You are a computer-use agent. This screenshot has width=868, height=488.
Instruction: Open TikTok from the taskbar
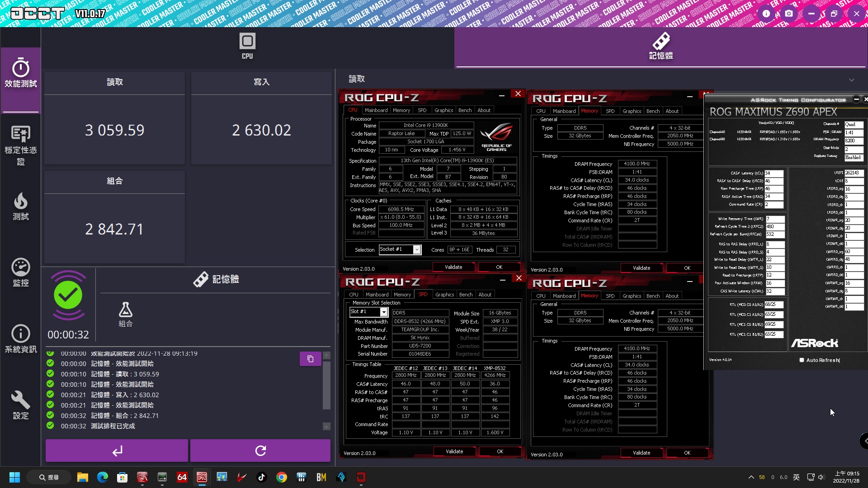(x=261, y=477)
